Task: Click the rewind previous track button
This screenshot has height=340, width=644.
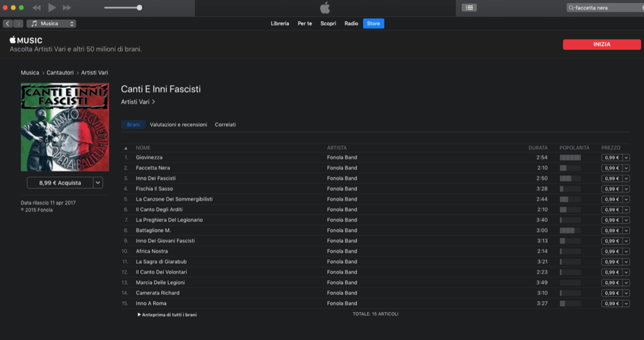Action: coord(36,8)
